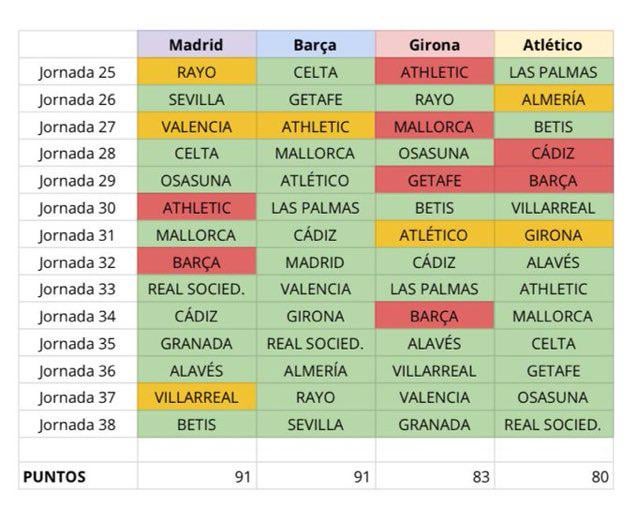Click Madrid's red BARÇA cell in Jornada 32
The height and width of the screenshot is (508, 637).
(x=196, y=262)
